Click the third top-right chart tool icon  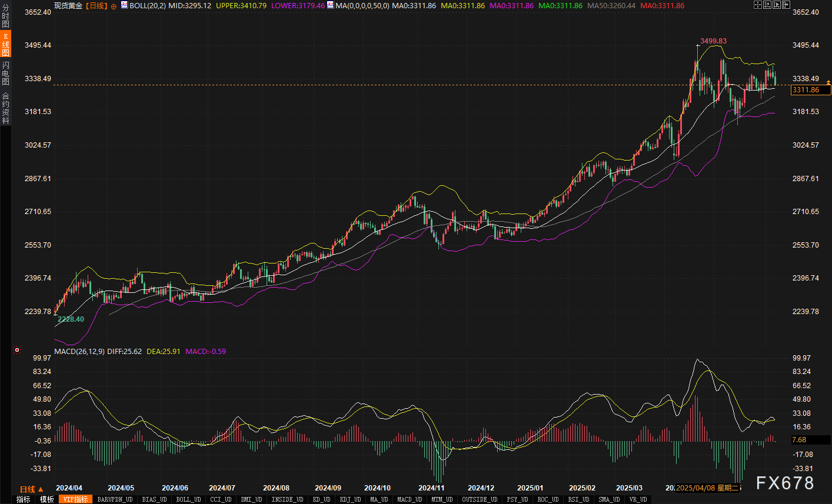(777, 5)
